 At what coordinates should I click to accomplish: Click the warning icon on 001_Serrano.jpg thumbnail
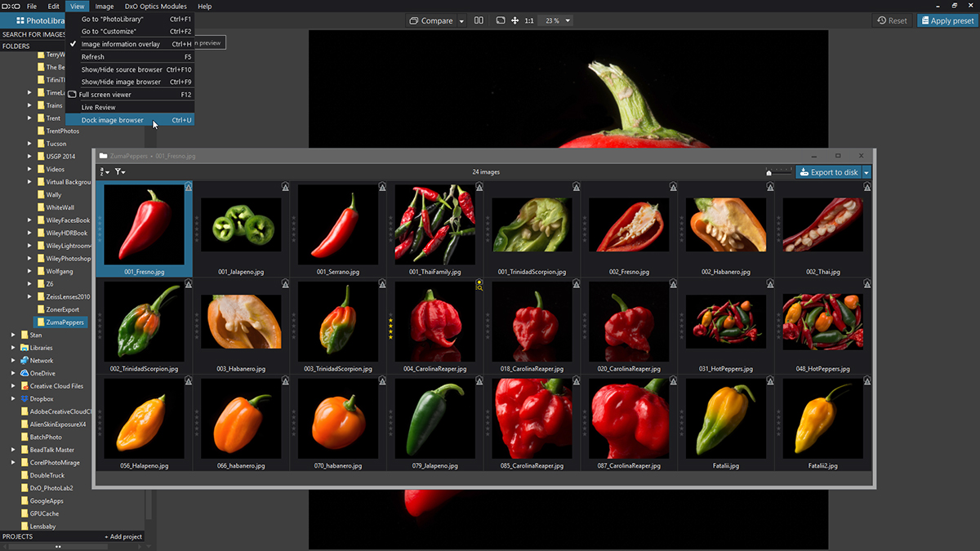click(x=382, y=187)
